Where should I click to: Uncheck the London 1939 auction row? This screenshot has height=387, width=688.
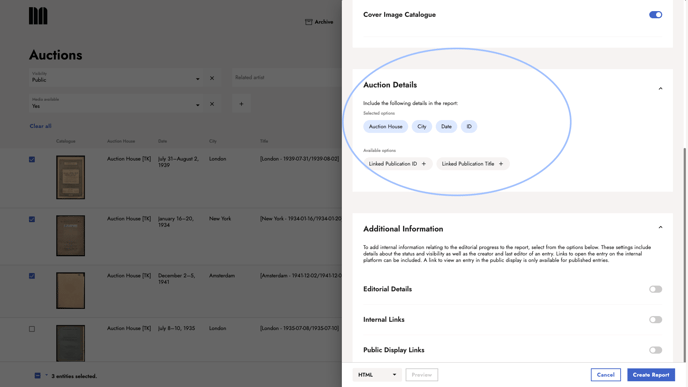pyautogui.click(x=32, y=159)
